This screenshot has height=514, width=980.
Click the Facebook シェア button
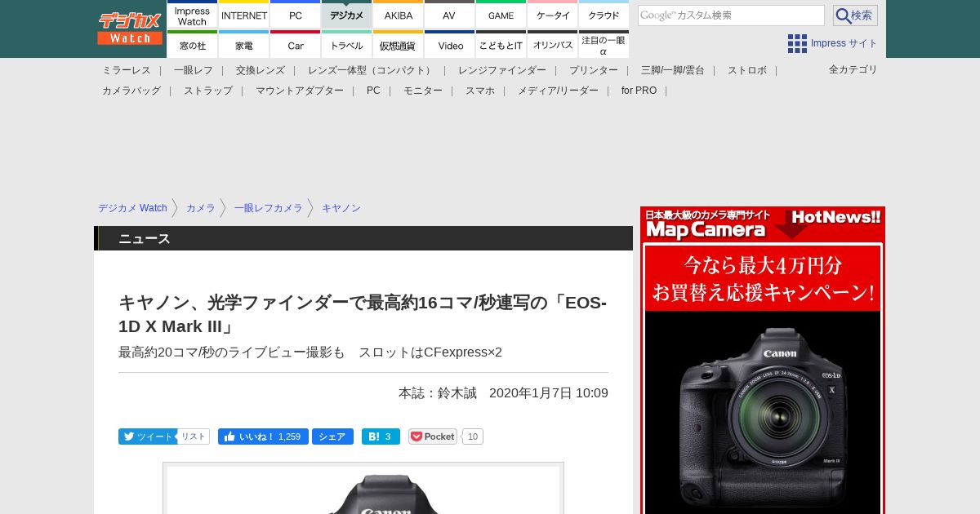332,436
